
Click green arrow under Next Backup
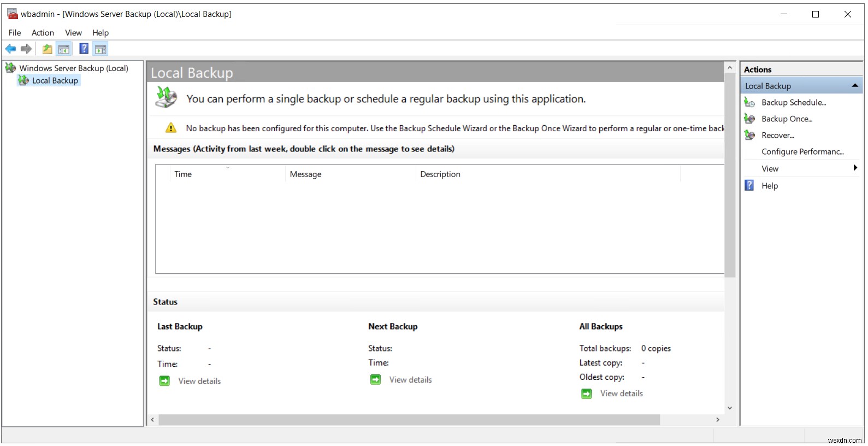(375, 379)
